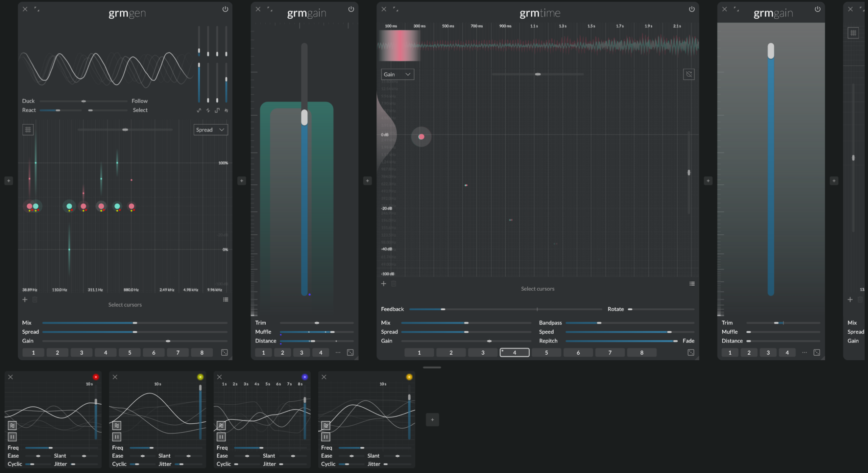Click the randomize dice icon in grmgen
868x473 pixels.
[225, 353]
